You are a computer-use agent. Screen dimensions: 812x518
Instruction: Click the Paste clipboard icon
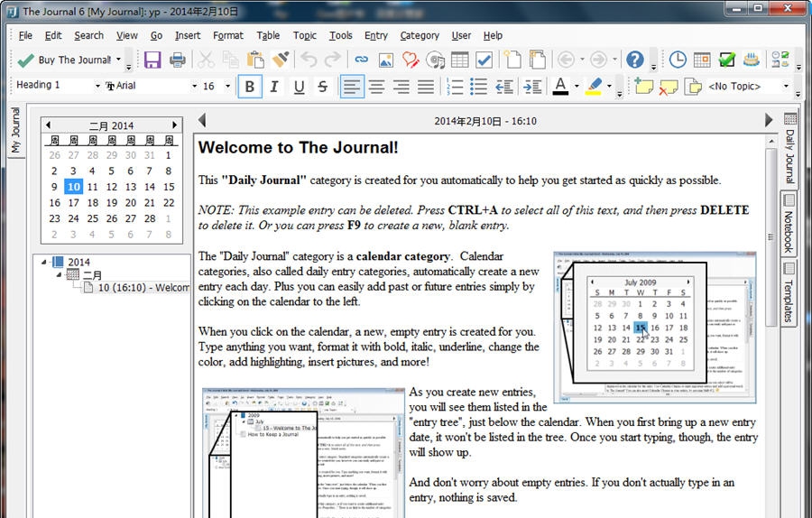(254, 60)
